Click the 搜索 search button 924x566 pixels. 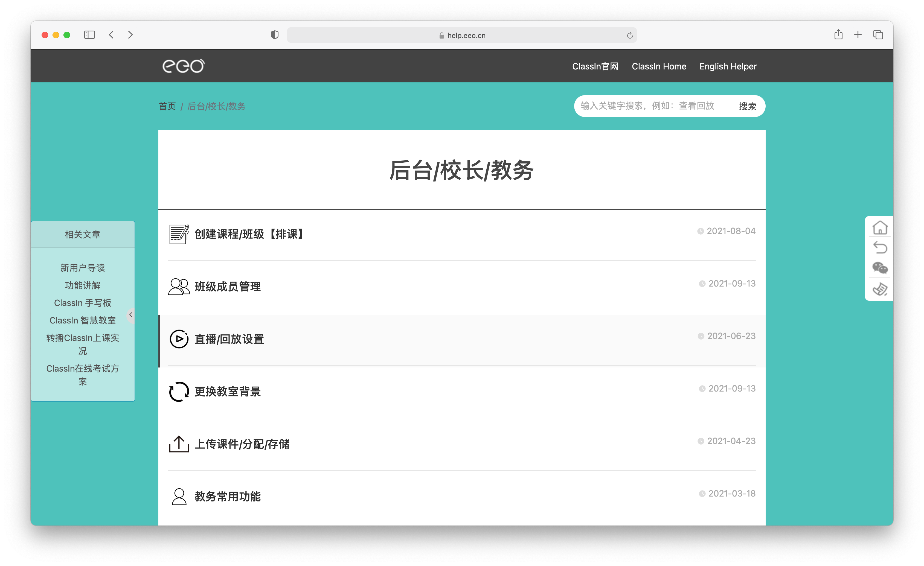click(747, 106)
